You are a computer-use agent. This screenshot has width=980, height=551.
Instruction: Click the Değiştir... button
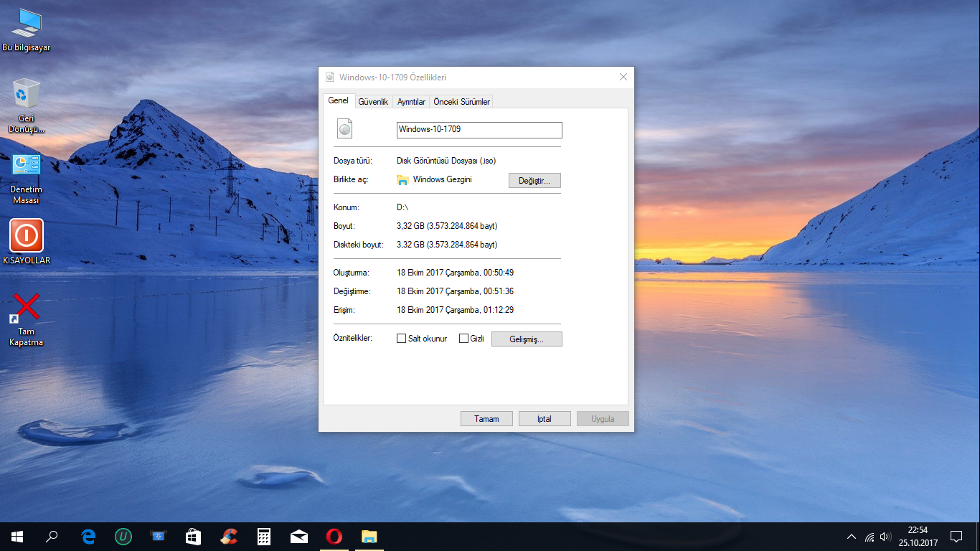click(534, 181)
